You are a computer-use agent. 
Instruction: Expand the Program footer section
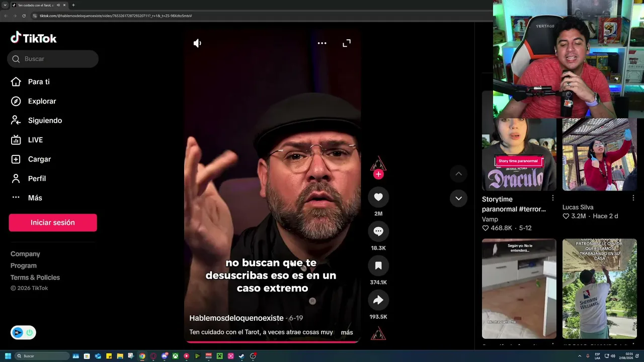[24, 265]
